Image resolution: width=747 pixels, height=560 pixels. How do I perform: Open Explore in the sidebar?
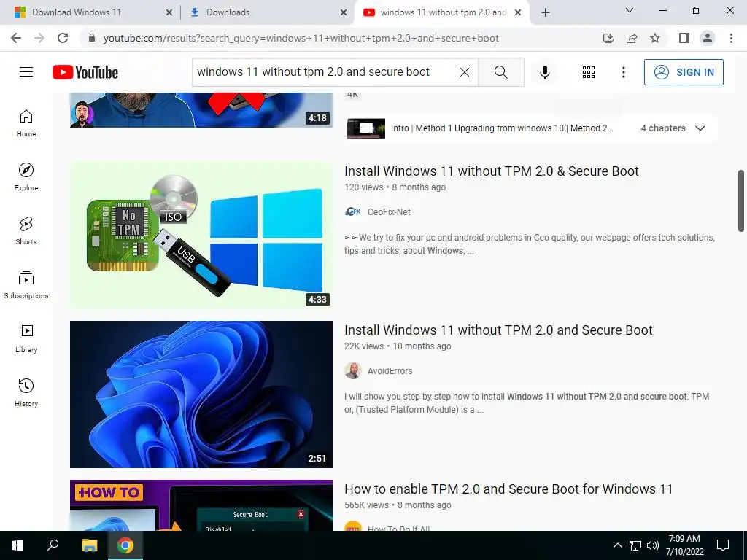tap(26, 176)
